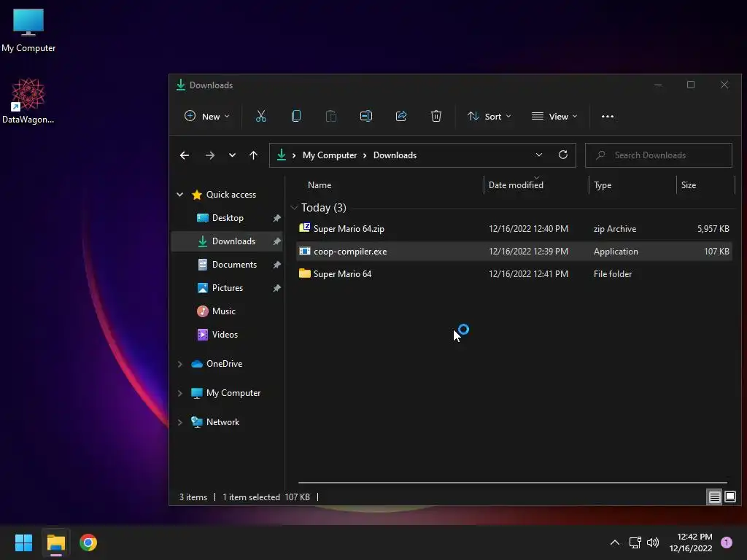Screen dimensions: 747x560
Task: Click the pin next to Pictures
Action: click(x=276, y=288)
